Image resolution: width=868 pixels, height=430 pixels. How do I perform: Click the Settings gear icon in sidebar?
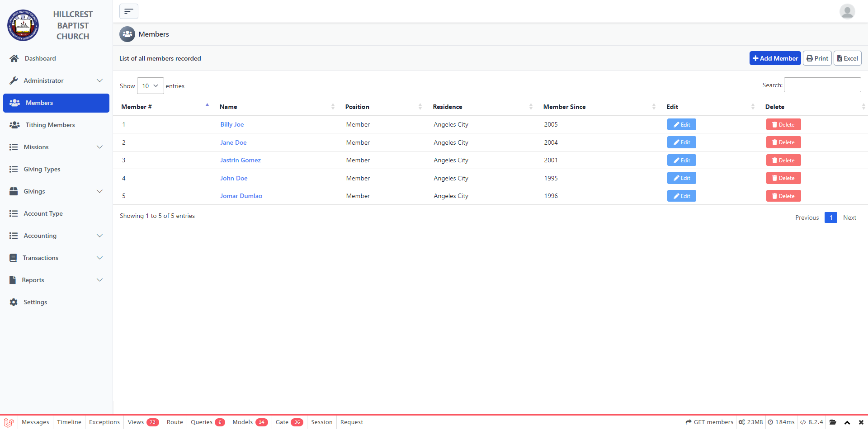[14, 302]
